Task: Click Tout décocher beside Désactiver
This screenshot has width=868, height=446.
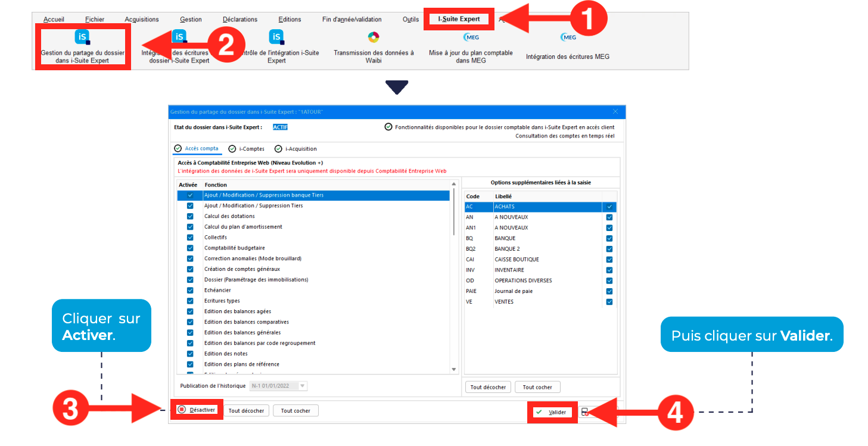Action: click(247, 411)
